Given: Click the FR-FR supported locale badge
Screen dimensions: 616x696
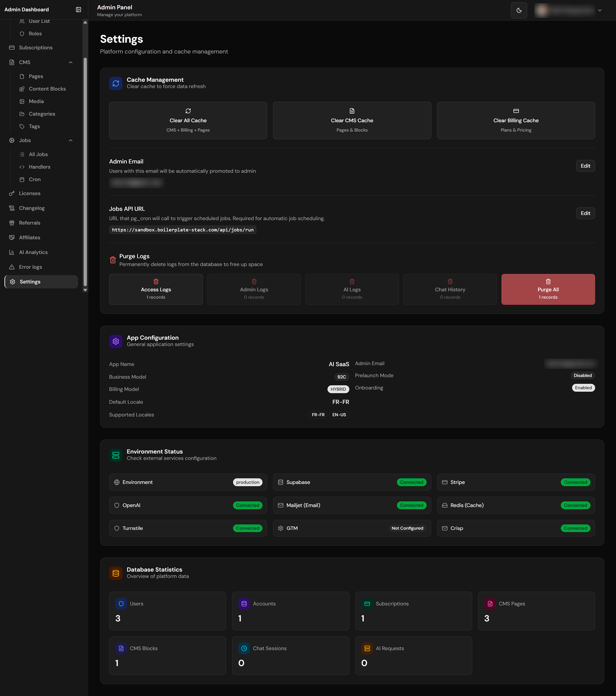Looking at the screenshot, I should 318,415.
